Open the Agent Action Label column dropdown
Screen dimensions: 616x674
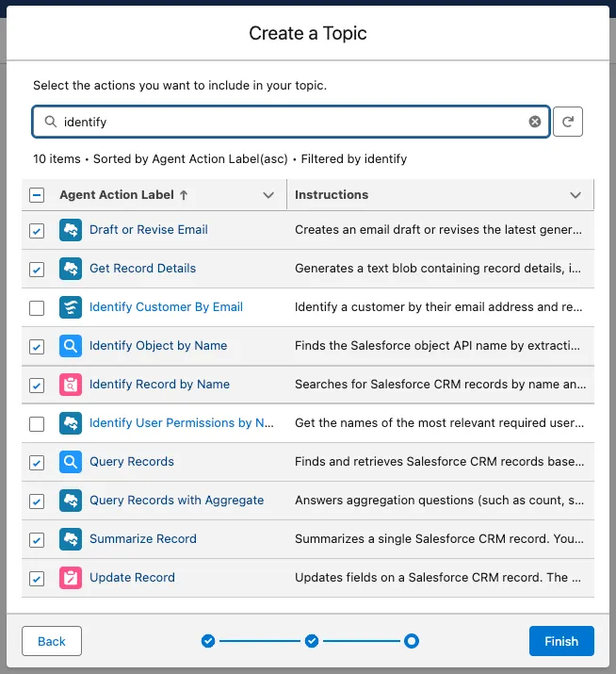[268, 195]
